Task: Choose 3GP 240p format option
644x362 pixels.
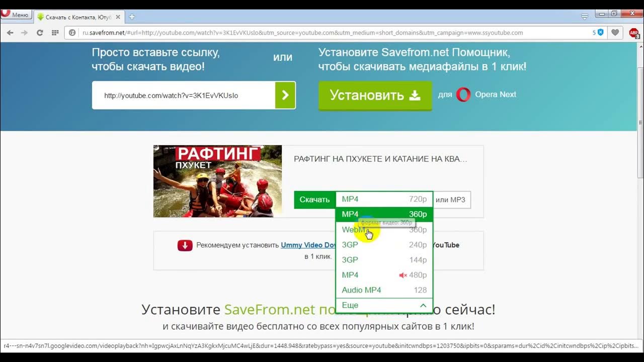Action: (384, 245)
